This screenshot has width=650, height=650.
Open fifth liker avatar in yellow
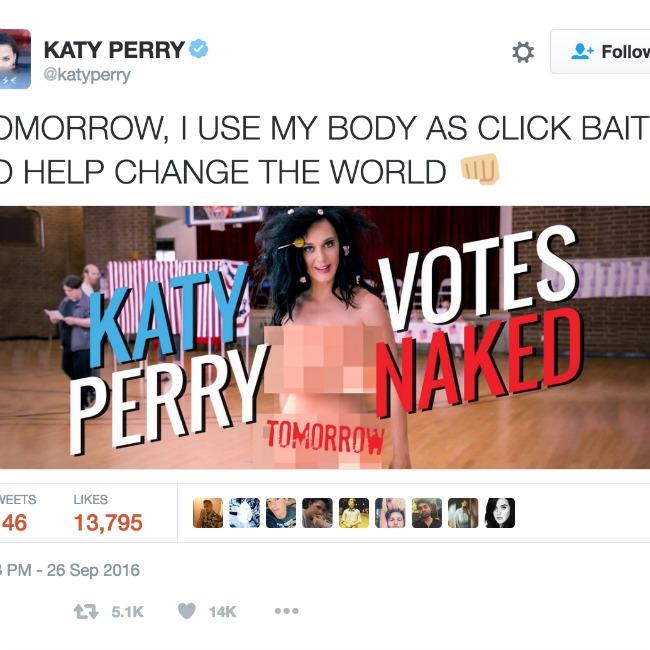354,513
